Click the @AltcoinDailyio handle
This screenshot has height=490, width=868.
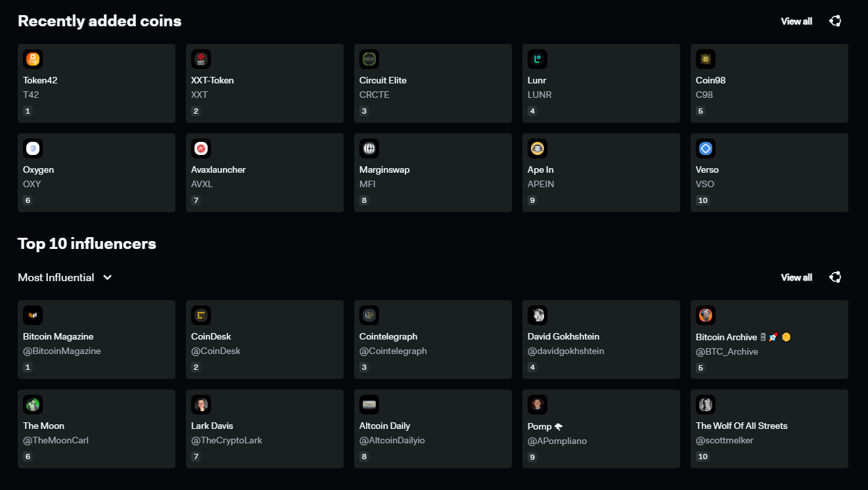click(392, 440)
